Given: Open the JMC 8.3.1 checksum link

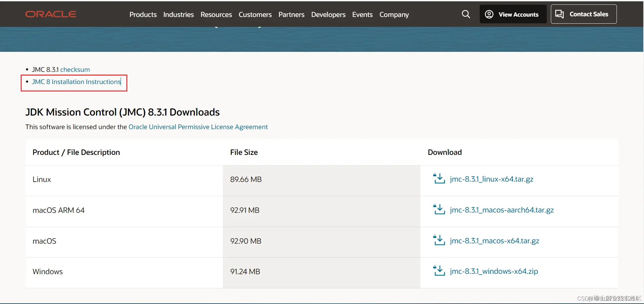Looking at the screenshot, I should point(75,69).
